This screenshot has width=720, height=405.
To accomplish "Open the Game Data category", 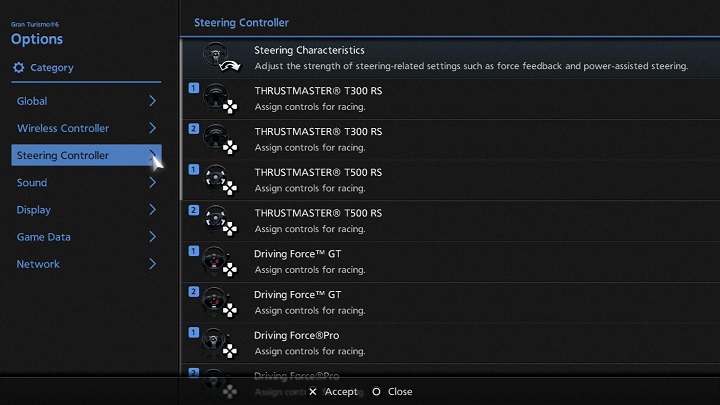I will pos(44,237).
